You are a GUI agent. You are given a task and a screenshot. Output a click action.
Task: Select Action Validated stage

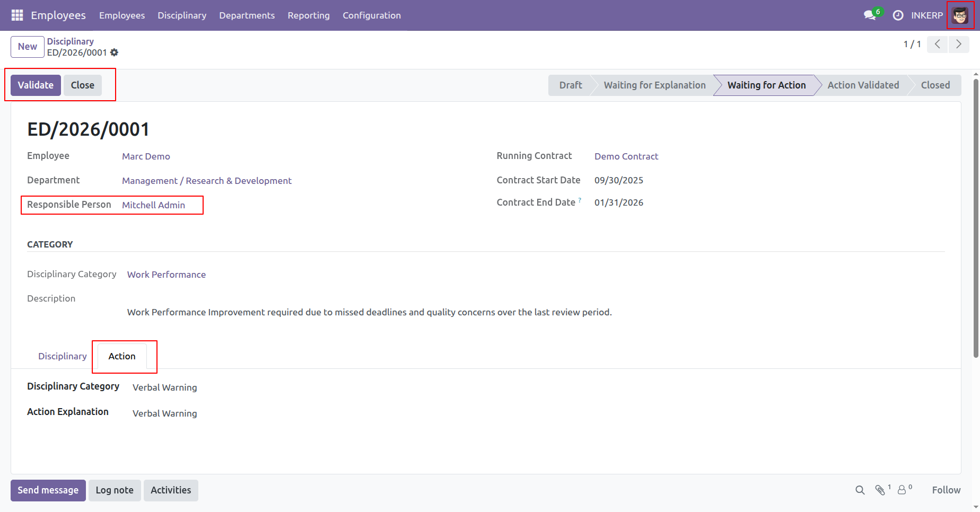click(863, 85)
